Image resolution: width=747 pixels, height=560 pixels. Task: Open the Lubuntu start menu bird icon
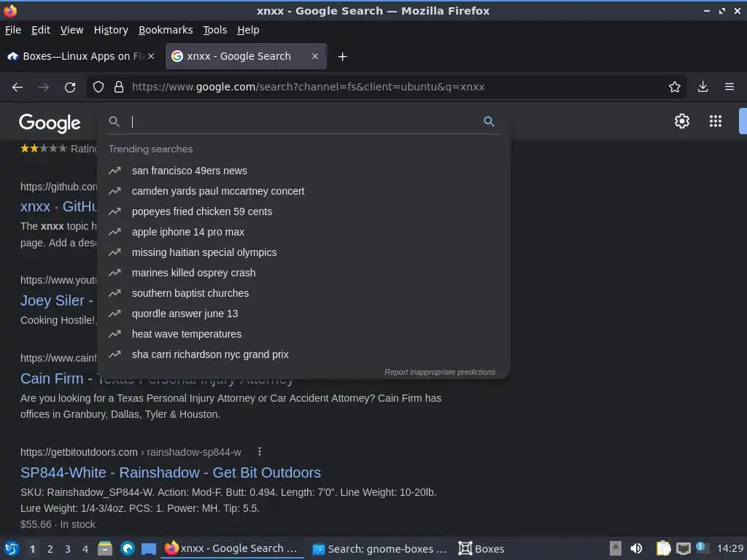click(12, 548)
